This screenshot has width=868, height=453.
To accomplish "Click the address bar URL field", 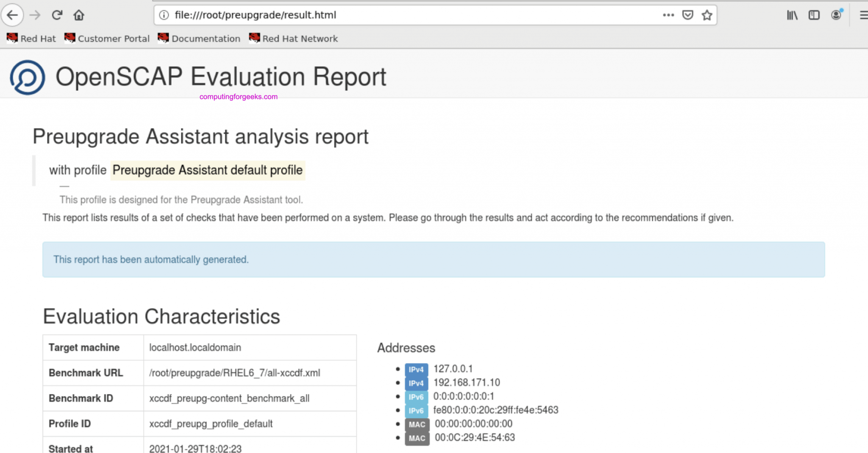I will (381, 15).
